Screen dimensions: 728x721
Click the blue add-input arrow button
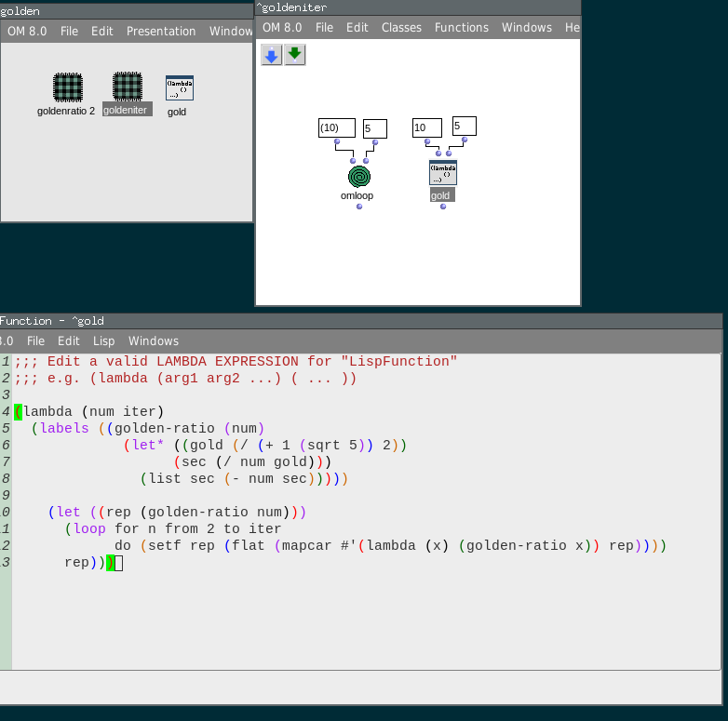[271, 55]
